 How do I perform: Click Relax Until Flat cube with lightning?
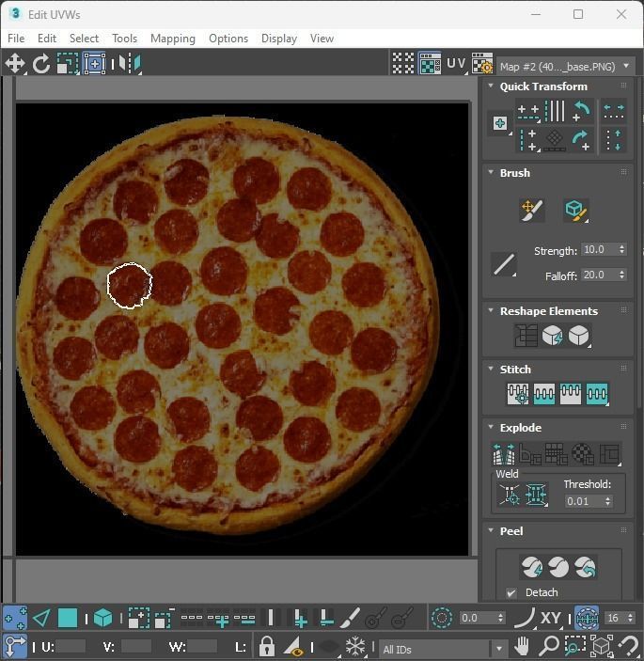pyautogui.click(x=553, y=336)
